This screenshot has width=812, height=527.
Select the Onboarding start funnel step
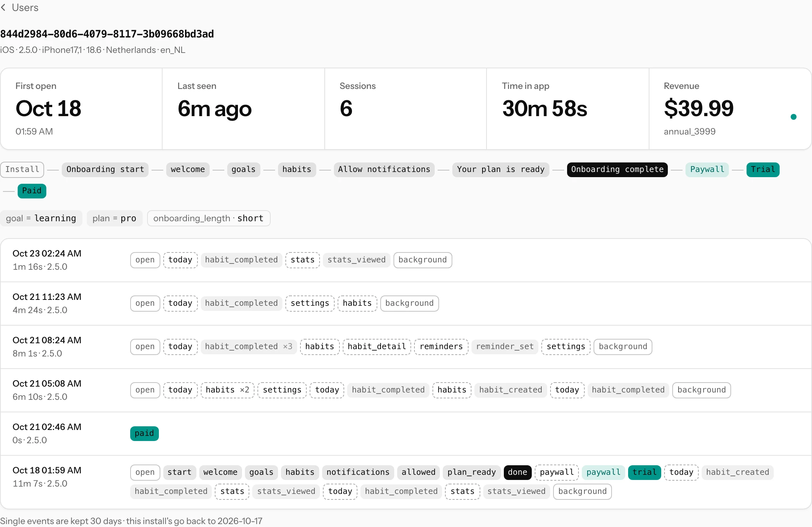tap(105, 169)
